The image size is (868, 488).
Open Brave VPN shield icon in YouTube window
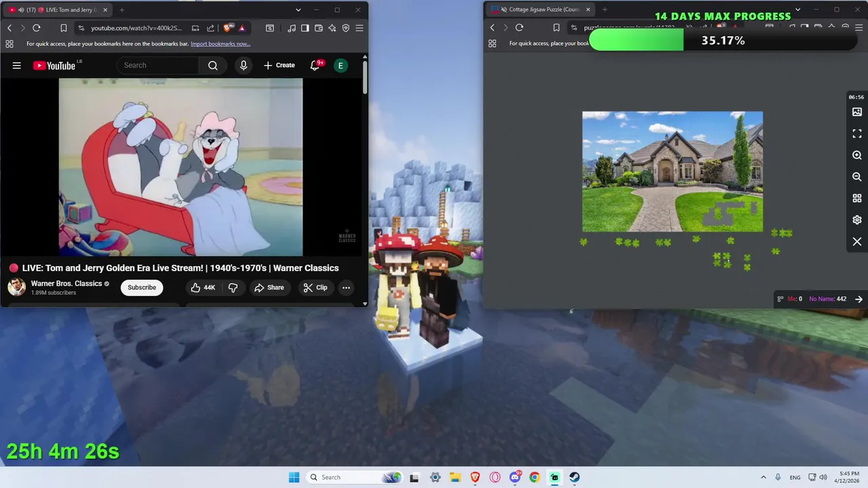point(346,28)
